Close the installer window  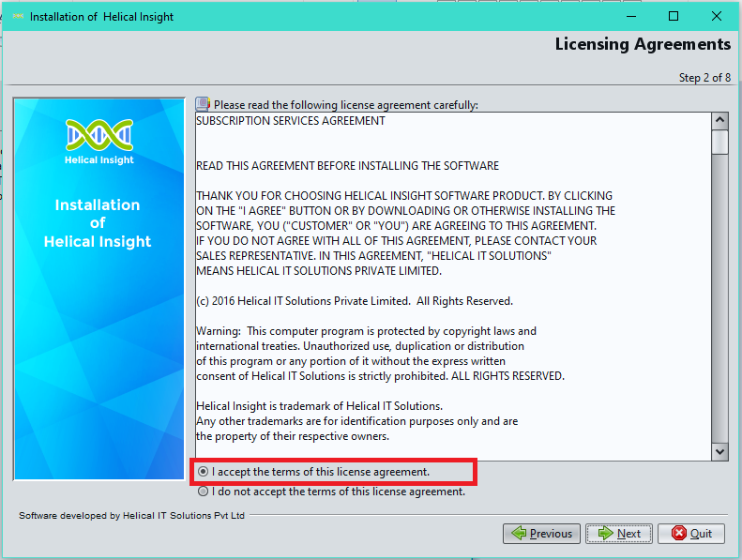pos(717,16)
